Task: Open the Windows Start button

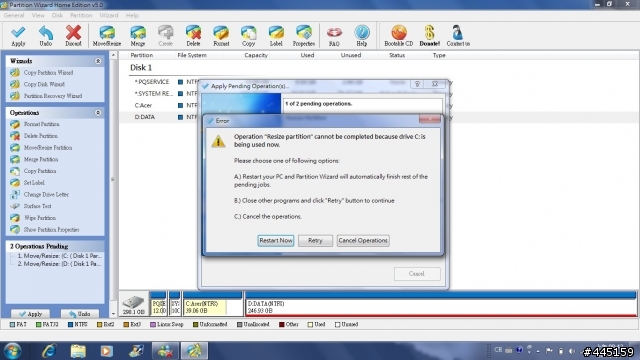Action: [x=13, y=351]
